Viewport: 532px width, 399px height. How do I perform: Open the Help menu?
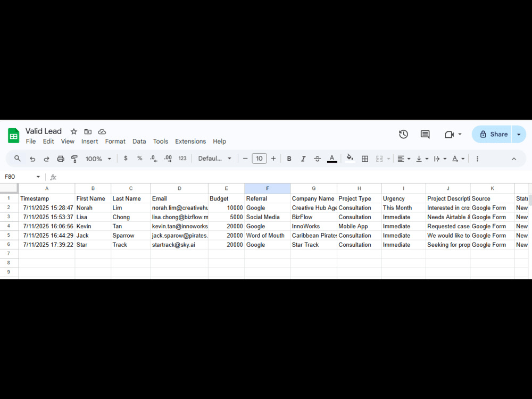pyautogui.click(x=220, y=142)
